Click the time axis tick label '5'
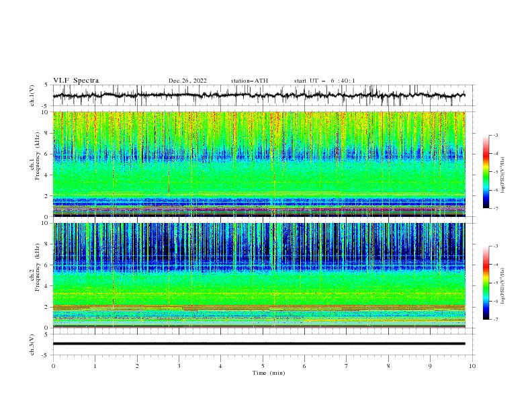The height and width of the screenshot is (411, 532). pyautogui.click(x=263, y=366)
